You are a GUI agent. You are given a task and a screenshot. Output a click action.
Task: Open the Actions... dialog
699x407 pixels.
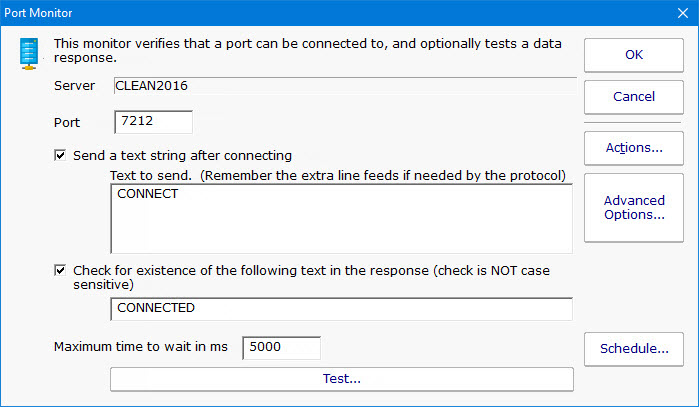click(633, 148)
